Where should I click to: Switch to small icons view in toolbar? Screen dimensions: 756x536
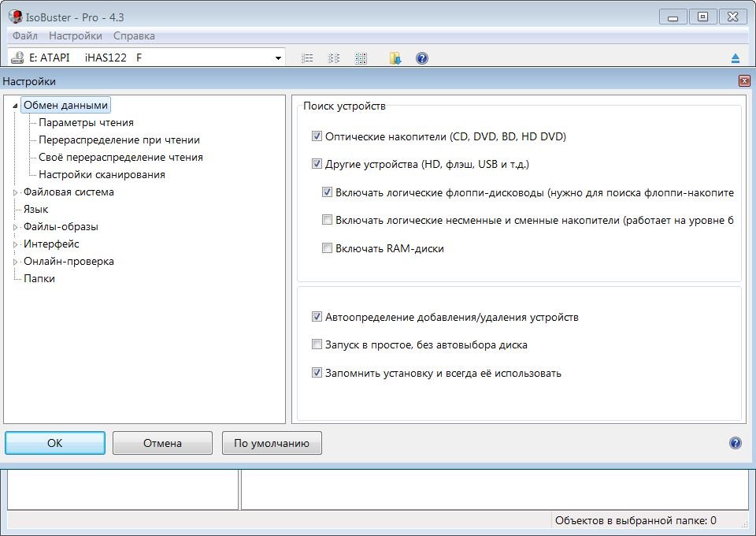334,58
